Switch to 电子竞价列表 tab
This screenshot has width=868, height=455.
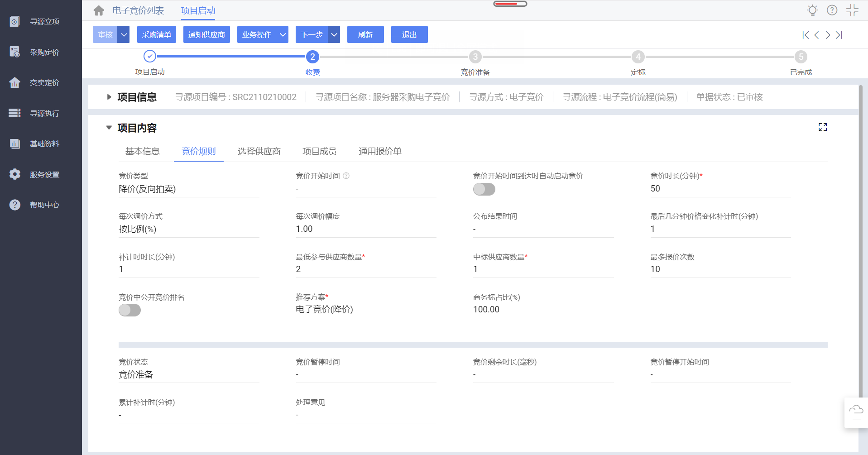tap(138, 10)
